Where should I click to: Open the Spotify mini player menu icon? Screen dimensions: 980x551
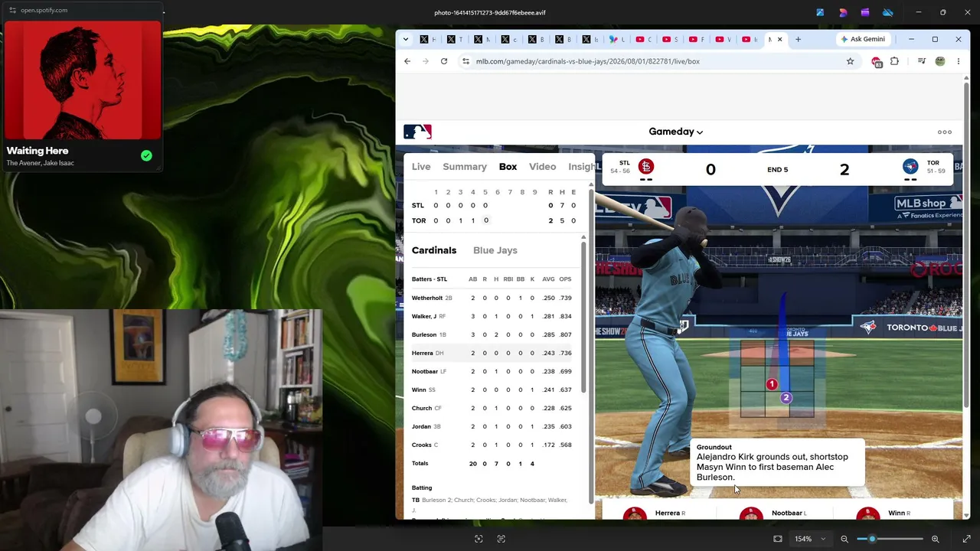[12, 10]
